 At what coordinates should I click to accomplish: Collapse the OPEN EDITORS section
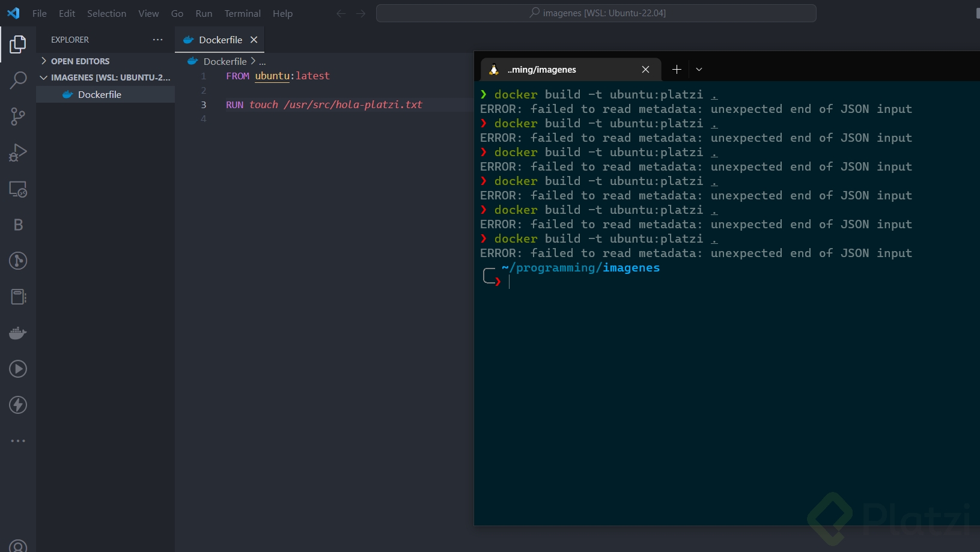click(x=43, y=61)
